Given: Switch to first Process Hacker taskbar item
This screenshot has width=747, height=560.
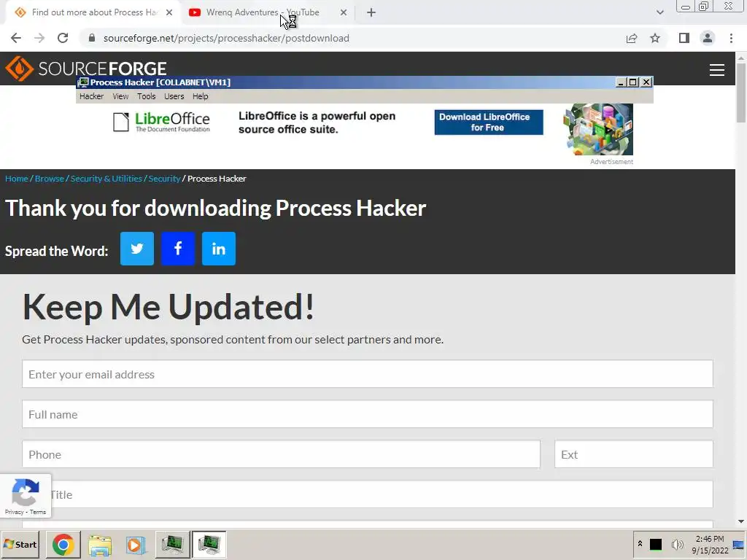Looking at the screenshot, I should point(172,545).
